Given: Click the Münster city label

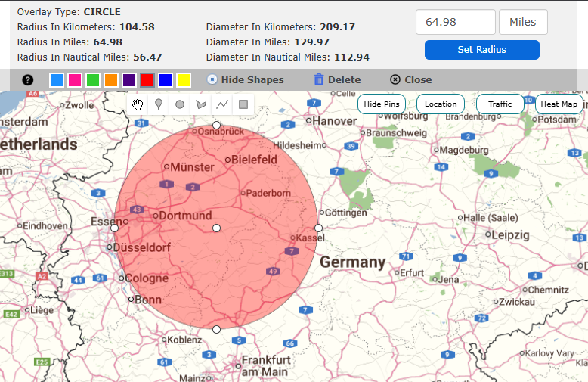Looking at the screenshot, I should pos(193,167).
